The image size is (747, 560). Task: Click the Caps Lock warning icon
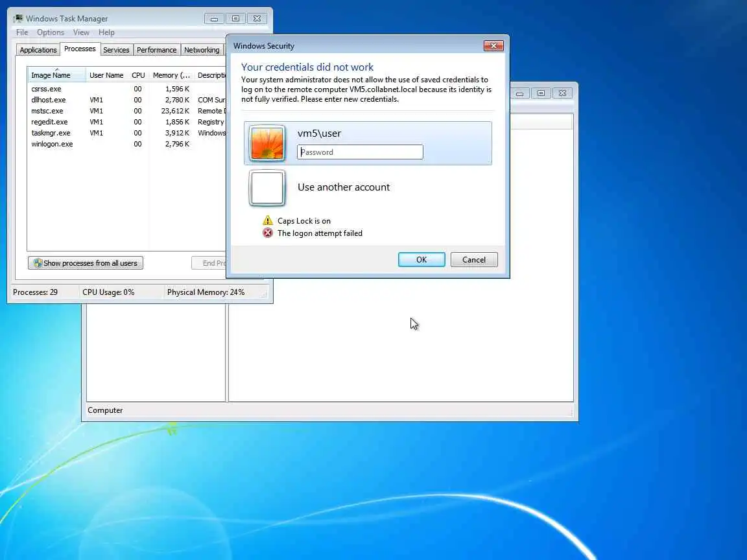pyautogui.click(x=268, y=220)
